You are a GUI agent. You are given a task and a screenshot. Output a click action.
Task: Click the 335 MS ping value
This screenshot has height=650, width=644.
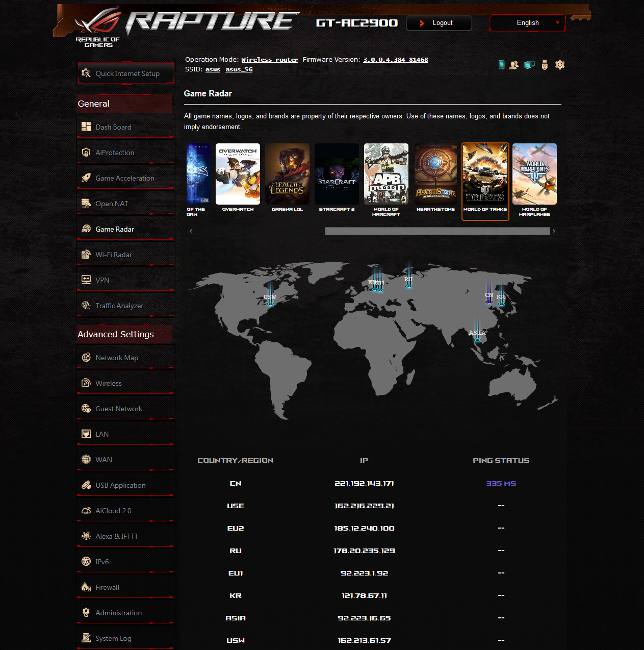click(501, 483)
